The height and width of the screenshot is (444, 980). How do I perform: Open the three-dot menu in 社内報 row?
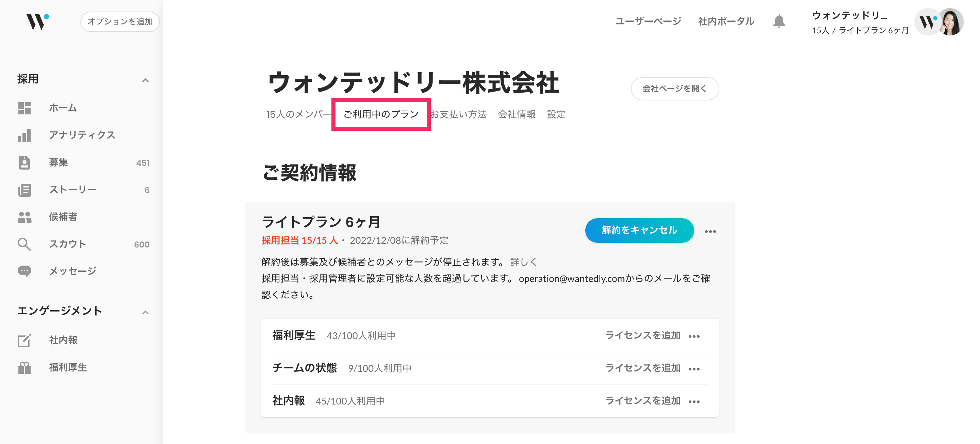(x=694, y=402)
